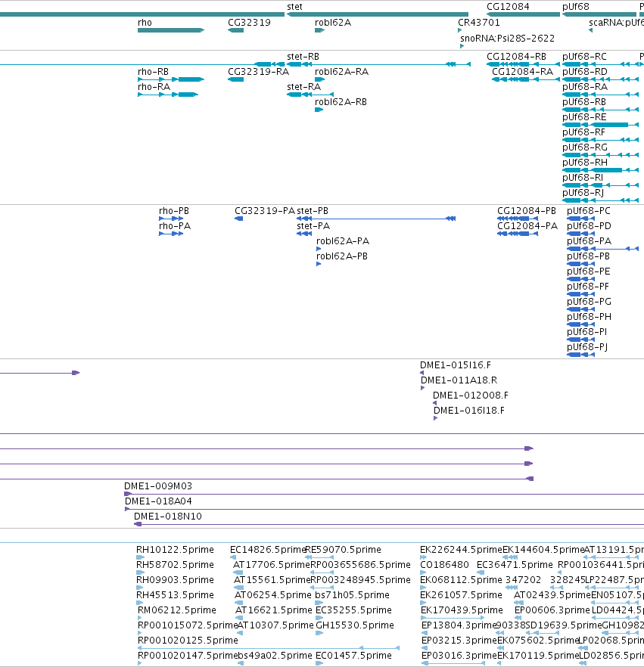Select the CG12084-RB transcript label
The width and height of the screenshot is (644, 667).
coord(516,57)
